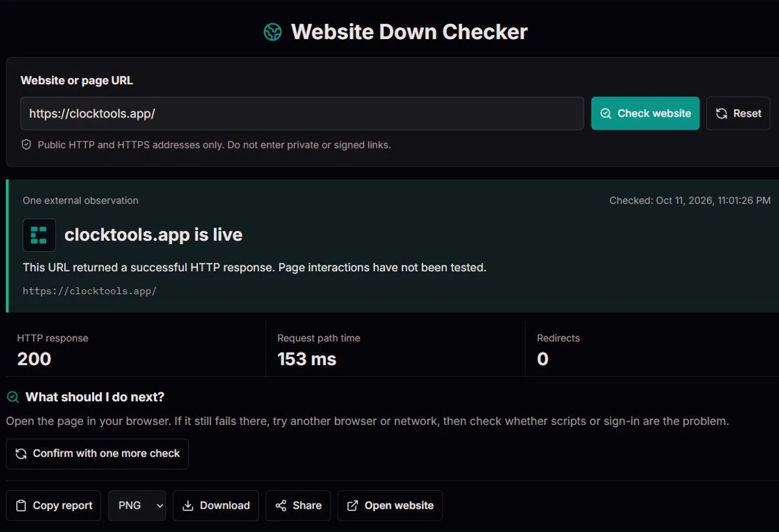Click the monospace https://clocktools.app/ result URL

(90, 291)
